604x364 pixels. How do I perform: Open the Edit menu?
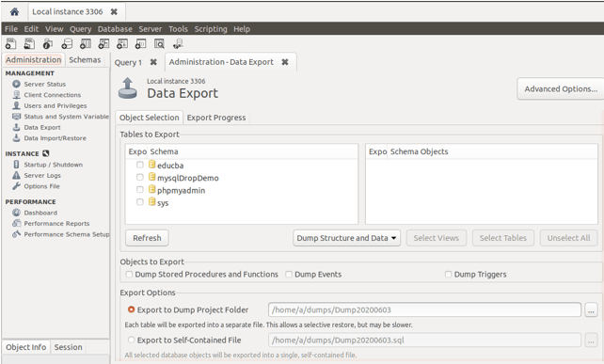[31, 29]
